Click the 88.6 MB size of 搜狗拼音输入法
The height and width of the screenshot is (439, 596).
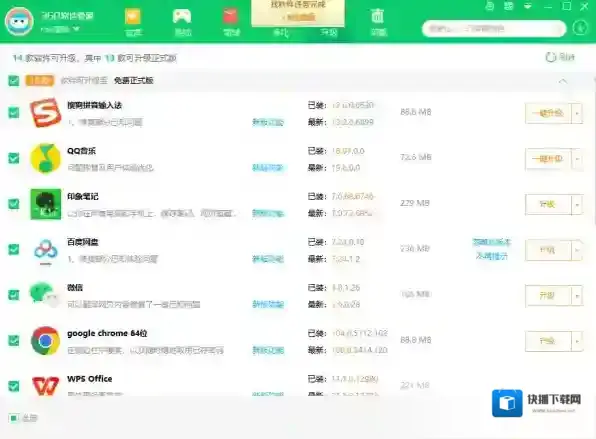point(416,112)
